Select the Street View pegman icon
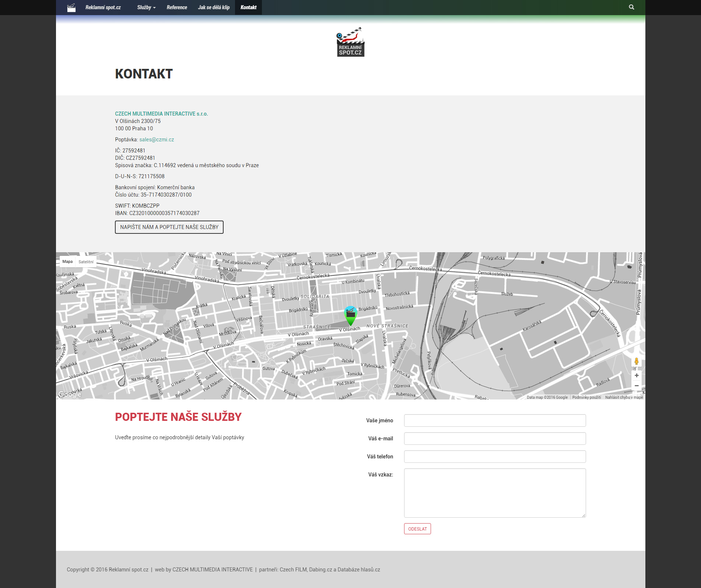The image size is (701, 588). (636, 361)
